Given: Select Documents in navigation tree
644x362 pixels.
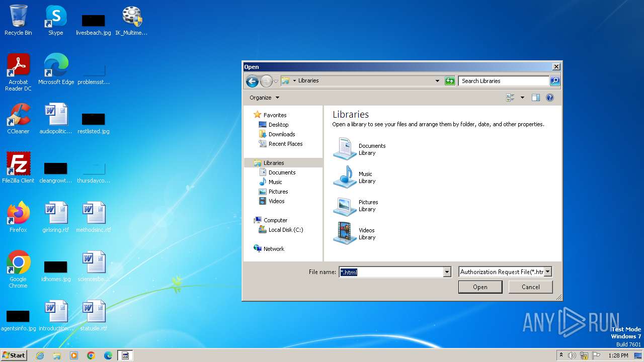Looking at the screenshot, I should [x=277, y=172].
